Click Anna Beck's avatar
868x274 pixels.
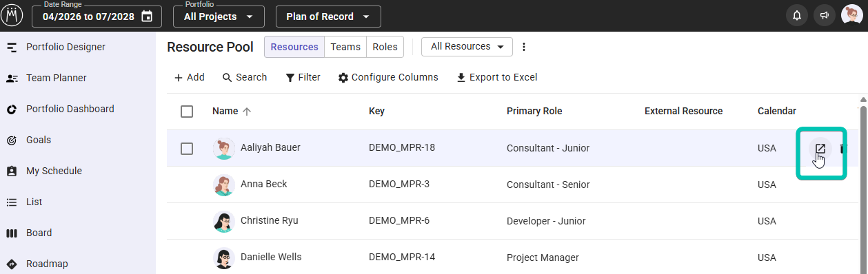pos(223,185)
